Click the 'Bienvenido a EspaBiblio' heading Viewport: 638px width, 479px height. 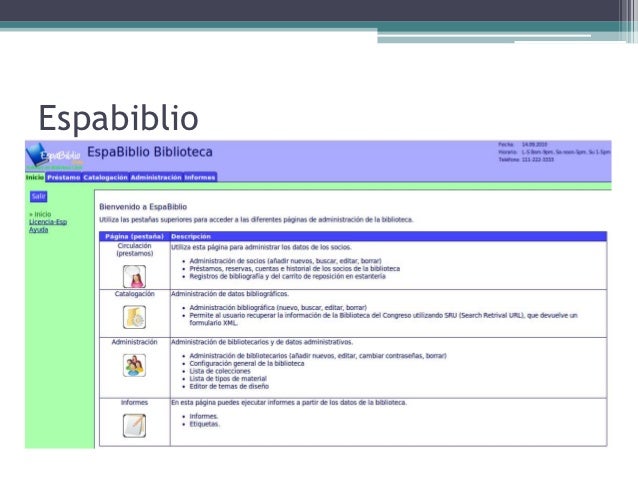point(143,207)
